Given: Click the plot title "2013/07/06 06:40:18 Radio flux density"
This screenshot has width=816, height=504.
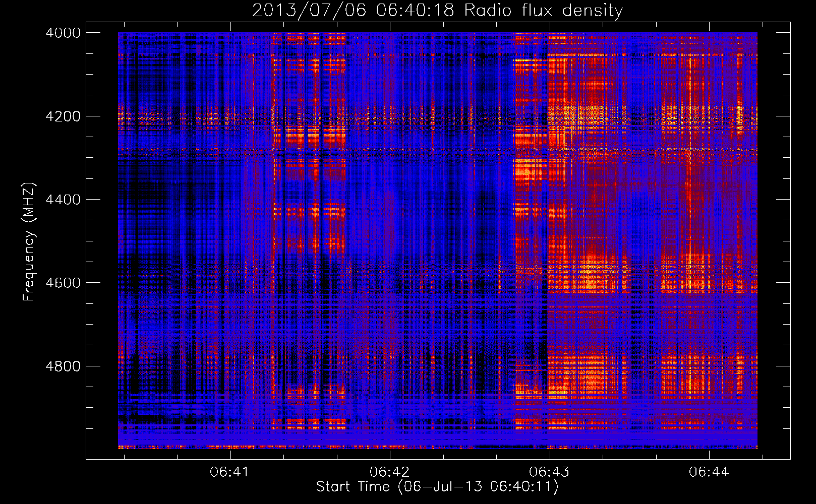Looking at the screenshot, I should coord(438,10).
